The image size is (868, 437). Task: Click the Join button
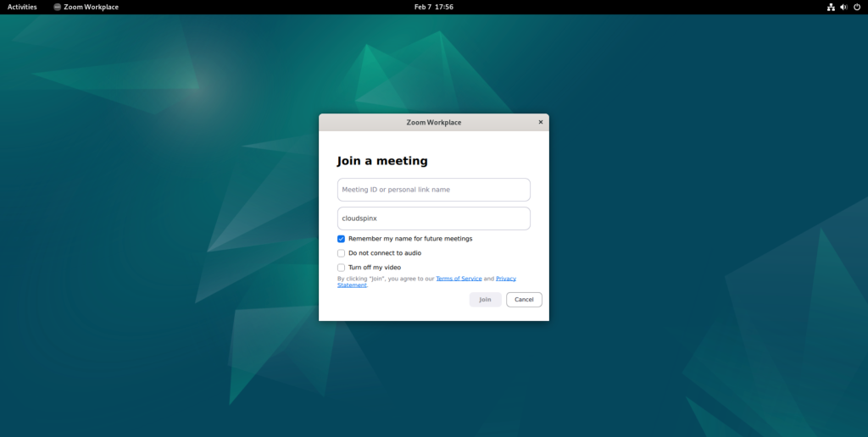(x=485, y=300)
